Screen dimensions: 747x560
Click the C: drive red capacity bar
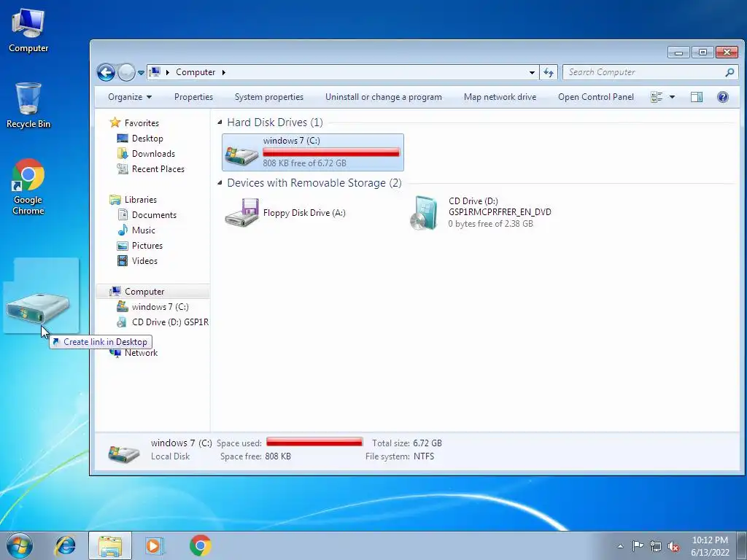point(331,152)
